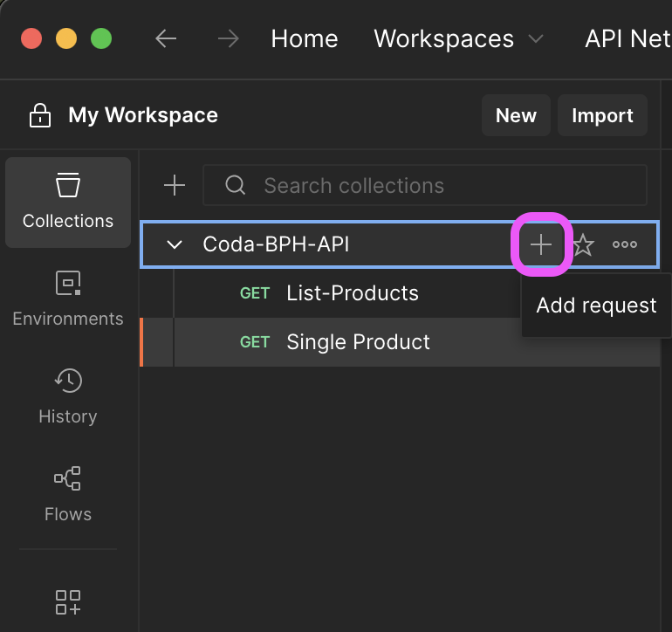Open the Workspaces dropdown
Image resolution: width=672 pixels, height=632 pixels.
[x=458, y=38]
